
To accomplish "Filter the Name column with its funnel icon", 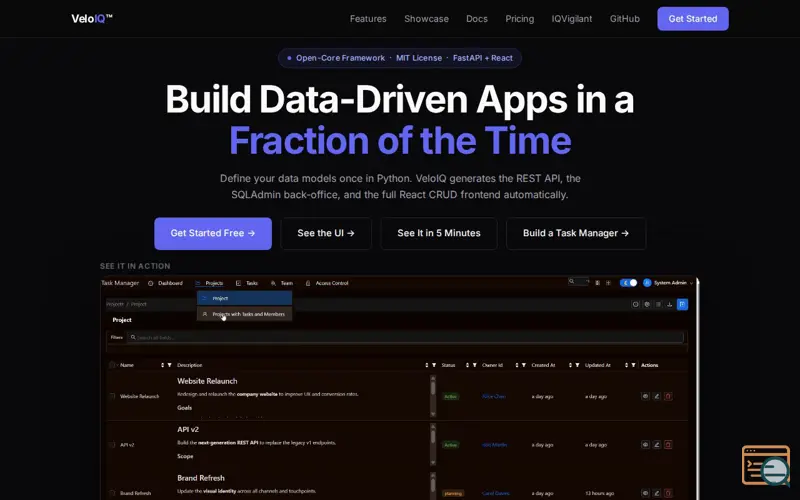I will click(169, 365).
